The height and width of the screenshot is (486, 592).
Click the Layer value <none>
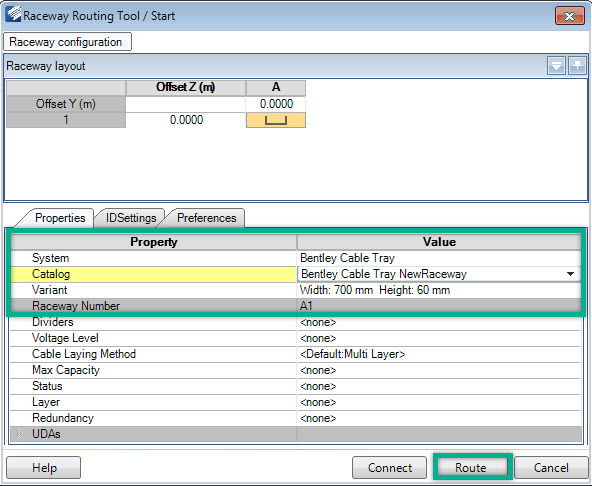[439, 402]
